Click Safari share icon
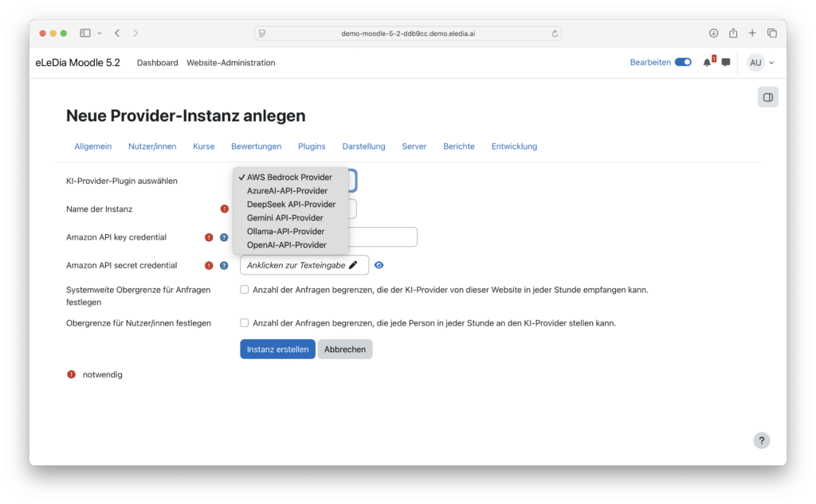 [x=733, y=33]
